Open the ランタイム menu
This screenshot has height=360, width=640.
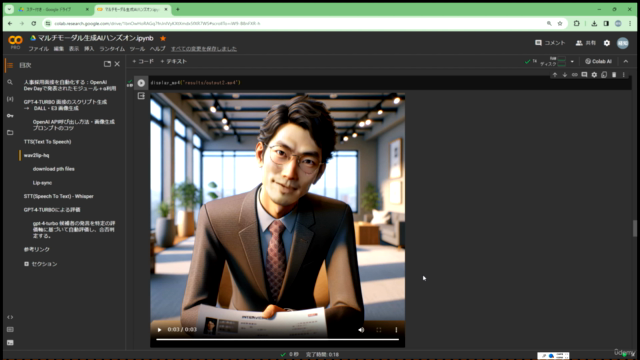tap(112, 49)
